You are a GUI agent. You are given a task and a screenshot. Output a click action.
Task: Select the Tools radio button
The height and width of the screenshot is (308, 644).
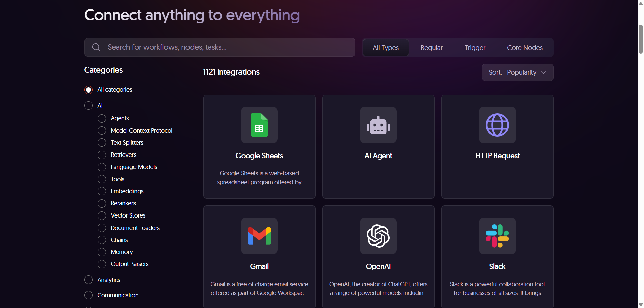point(102,179)
